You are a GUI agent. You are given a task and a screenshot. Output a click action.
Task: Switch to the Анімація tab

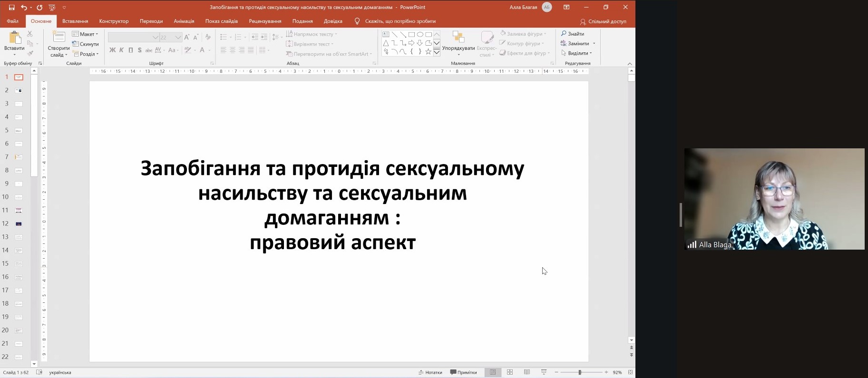pos(184,21)
